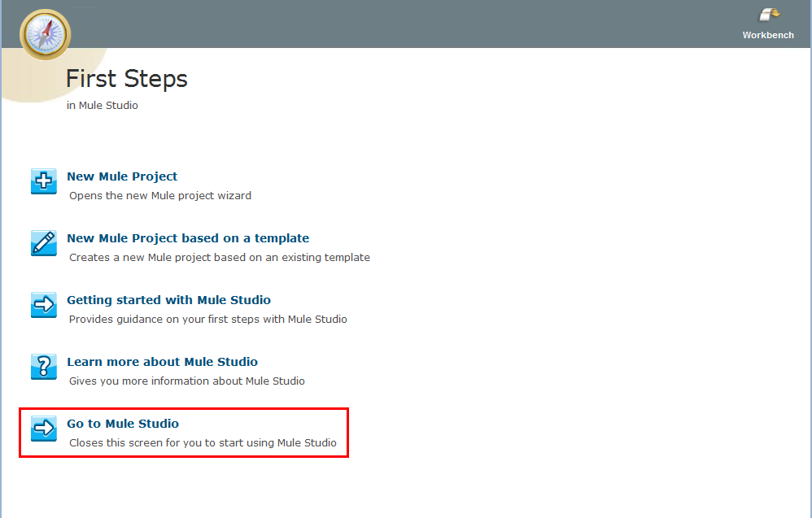Image resolution: width=812 pixels, height=518 pixels.
Task: Click the arrow icon beside Go to Mule Studio
Action: coord(43,429)
